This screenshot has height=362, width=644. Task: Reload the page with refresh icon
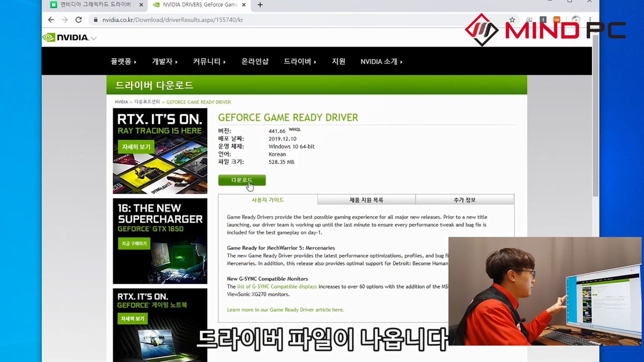click(x=79, y=20)
